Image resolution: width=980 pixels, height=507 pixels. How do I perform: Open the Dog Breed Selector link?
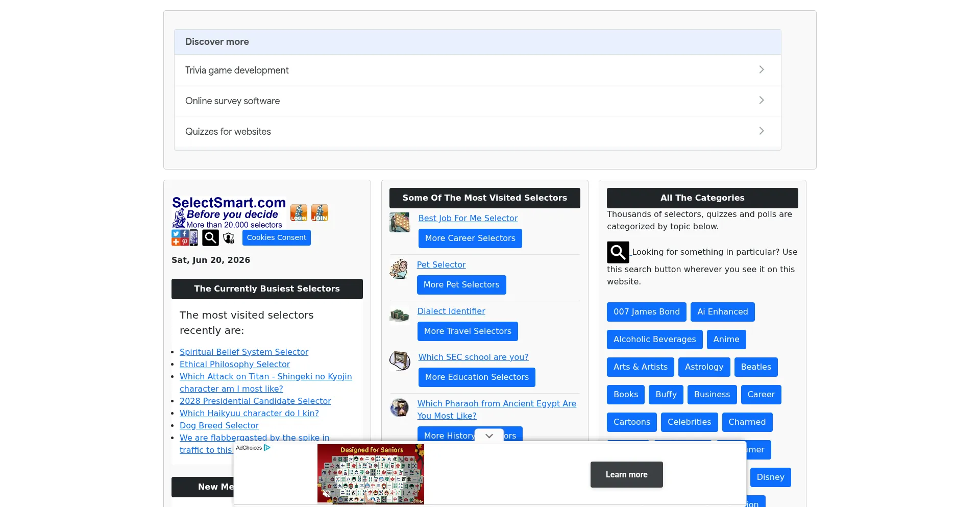click(x=219, y=426)
